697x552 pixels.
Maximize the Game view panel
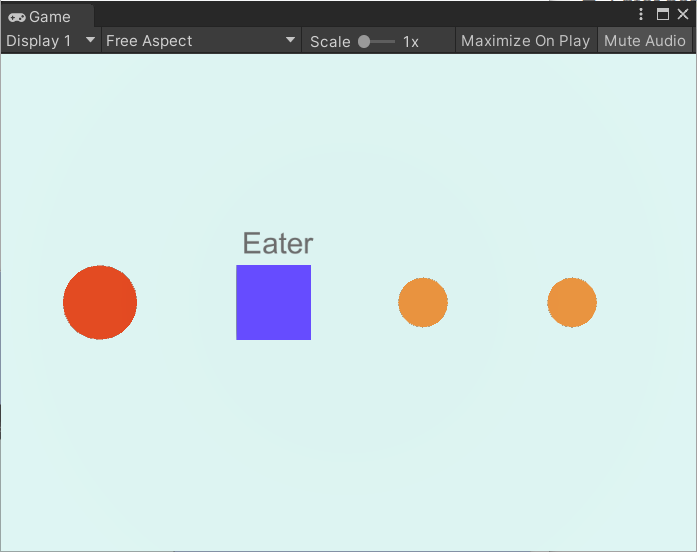pos(663,14)
